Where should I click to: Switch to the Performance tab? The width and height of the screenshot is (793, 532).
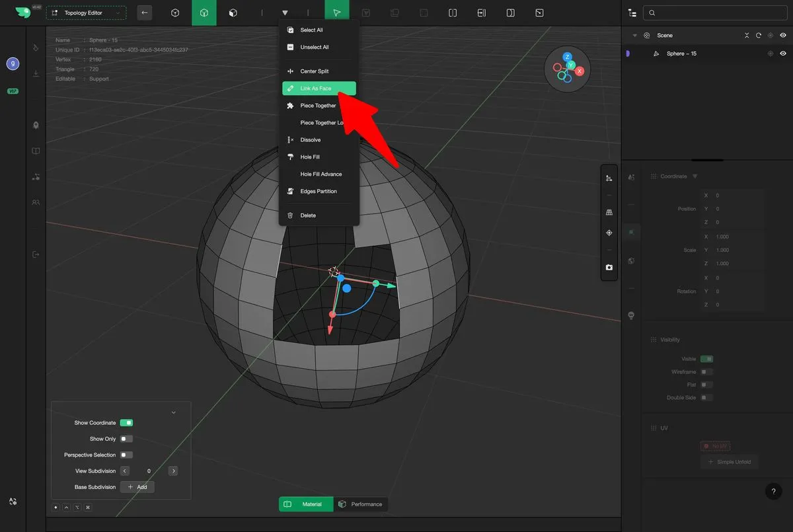tap(361, 504)
